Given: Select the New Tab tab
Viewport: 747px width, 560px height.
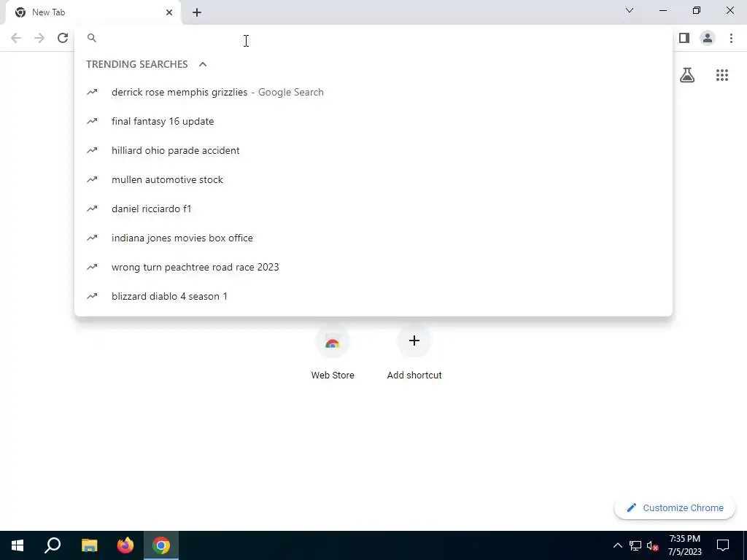Looking at the screenshot, I should (93, 12).
